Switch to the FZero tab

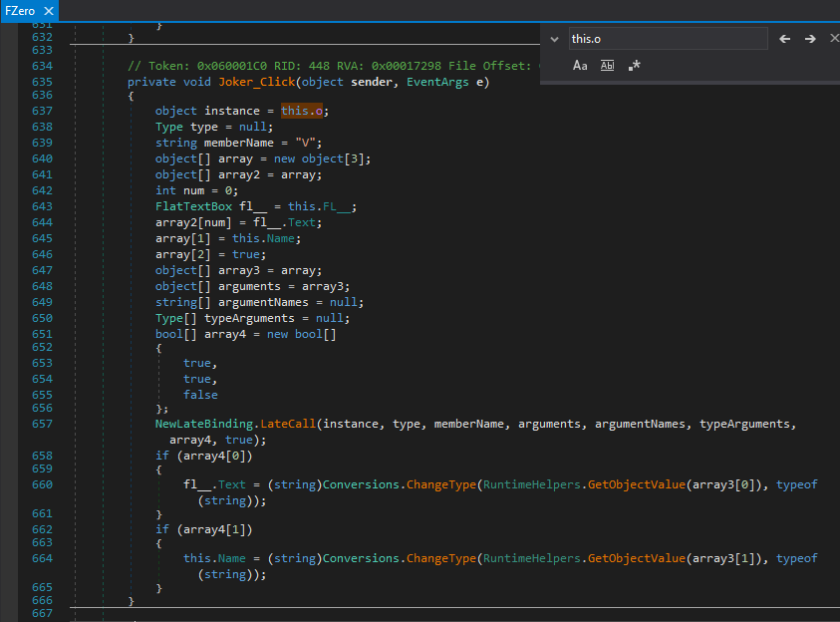click(x=20, y=11)
